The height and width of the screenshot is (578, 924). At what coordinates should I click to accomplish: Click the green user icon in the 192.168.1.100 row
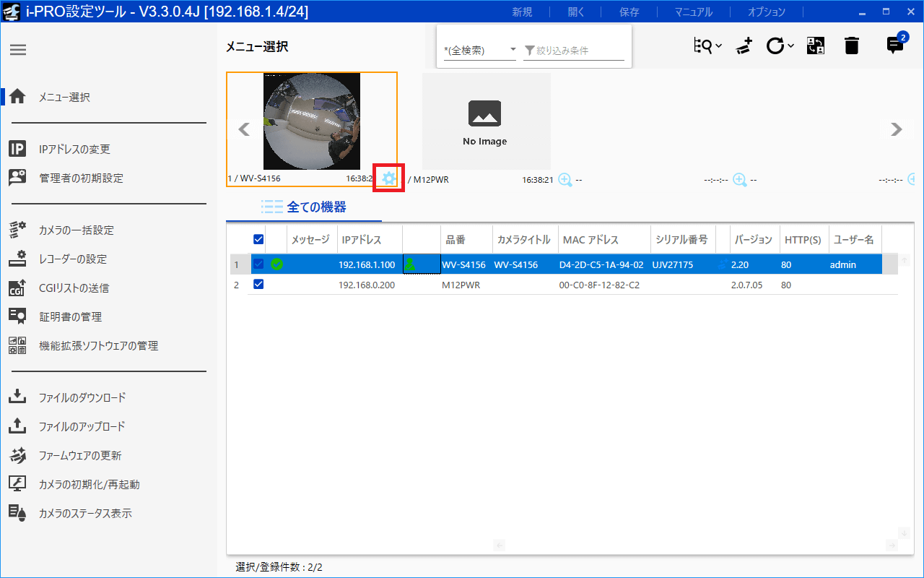point(410,264)
